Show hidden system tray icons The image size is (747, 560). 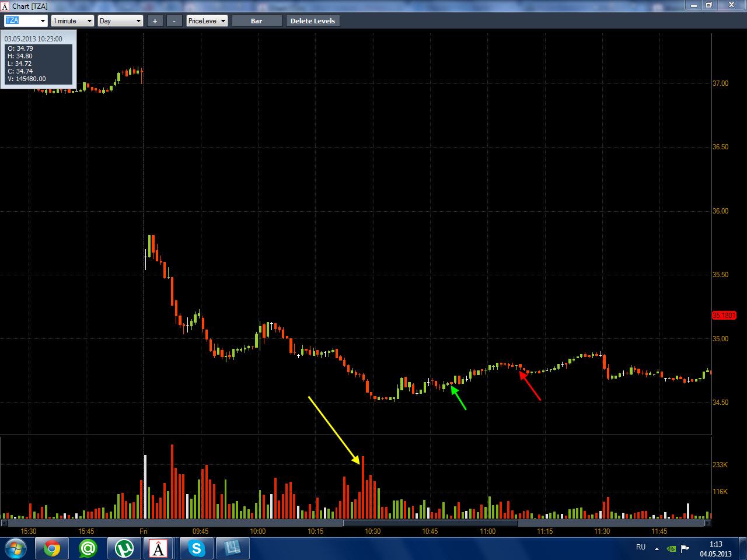click(x=657, y=549)
